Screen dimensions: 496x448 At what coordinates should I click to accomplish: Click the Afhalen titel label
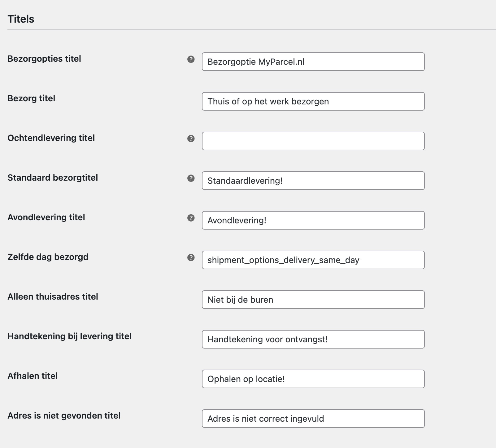pyautogui.click(x=33, y=376)
